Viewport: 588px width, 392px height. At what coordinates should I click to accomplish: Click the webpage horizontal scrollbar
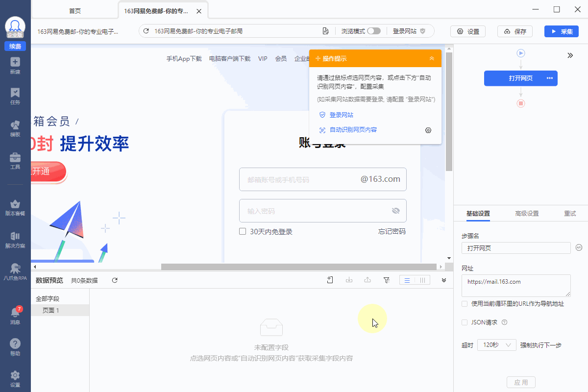point(299,267)
